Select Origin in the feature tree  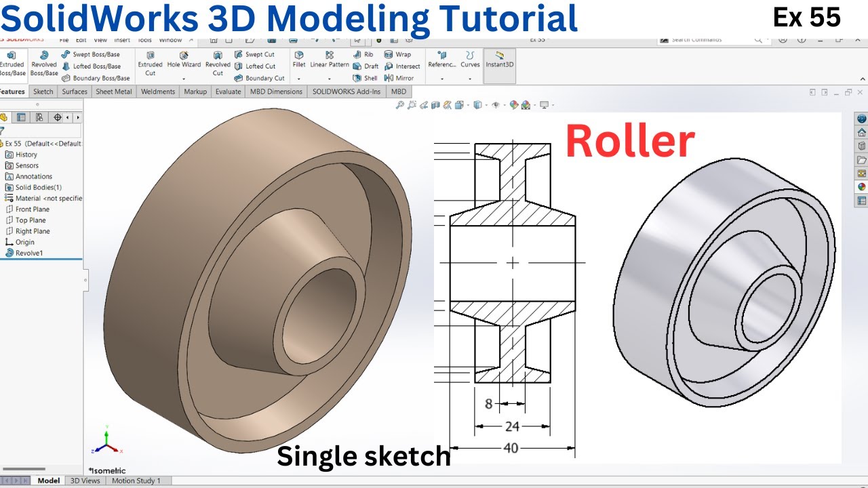pyautogui.click(x=20, y=242)
